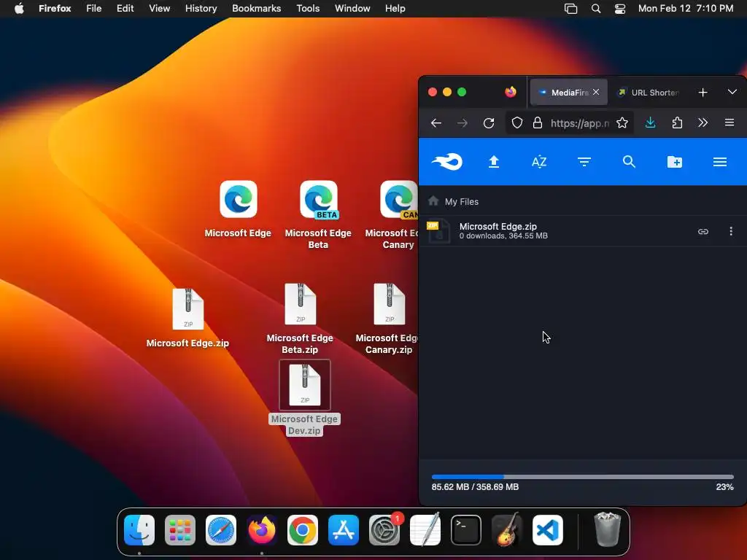Open a new Firefox tab
This screenshot has height=560, width=747.
703,93
